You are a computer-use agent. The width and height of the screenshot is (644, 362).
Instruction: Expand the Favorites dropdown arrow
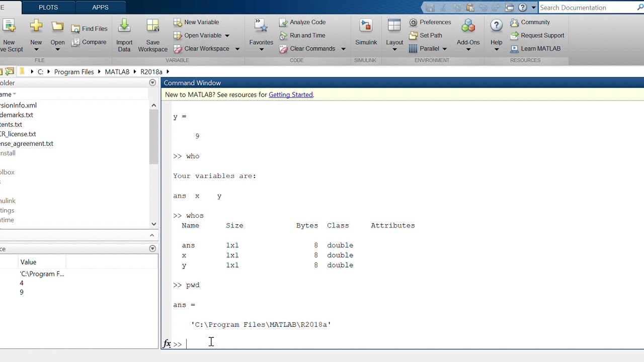coord(261,49)
